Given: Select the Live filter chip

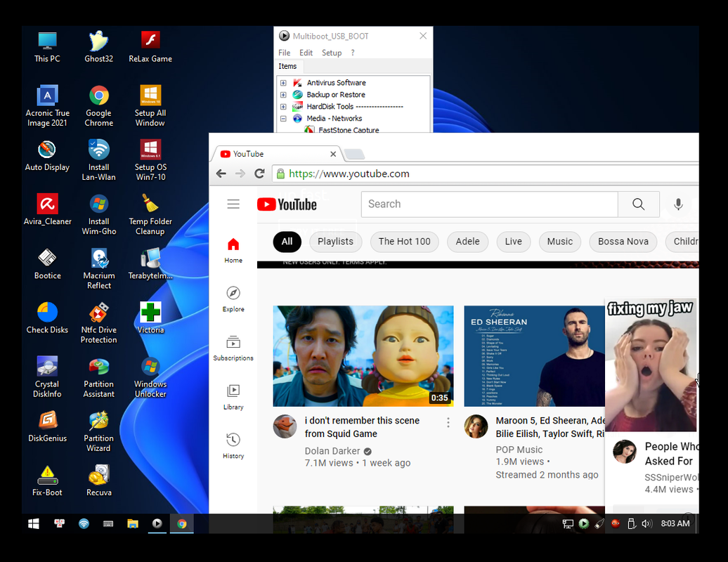Looking at the screenshot, I should click(514, 242).
